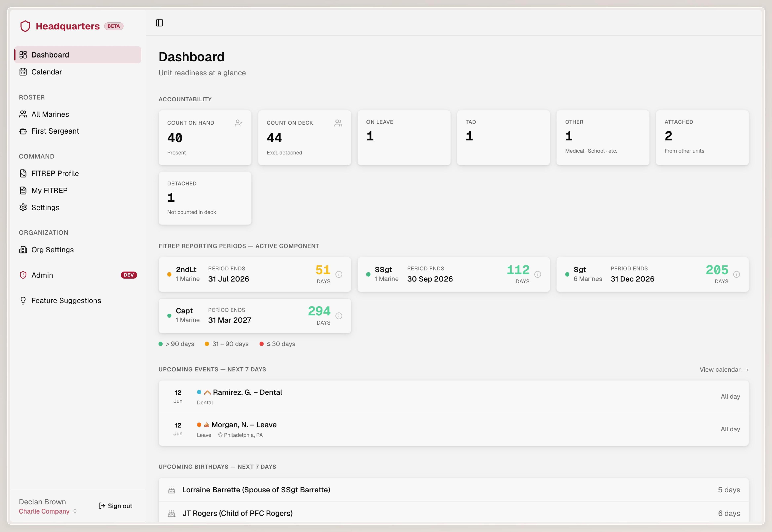
Task: Click the DEV badge beside Admin
Action: pos(129,275)
